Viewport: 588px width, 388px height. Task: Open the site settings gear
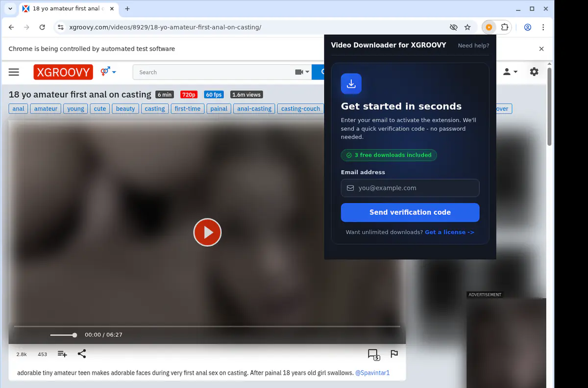534,72
